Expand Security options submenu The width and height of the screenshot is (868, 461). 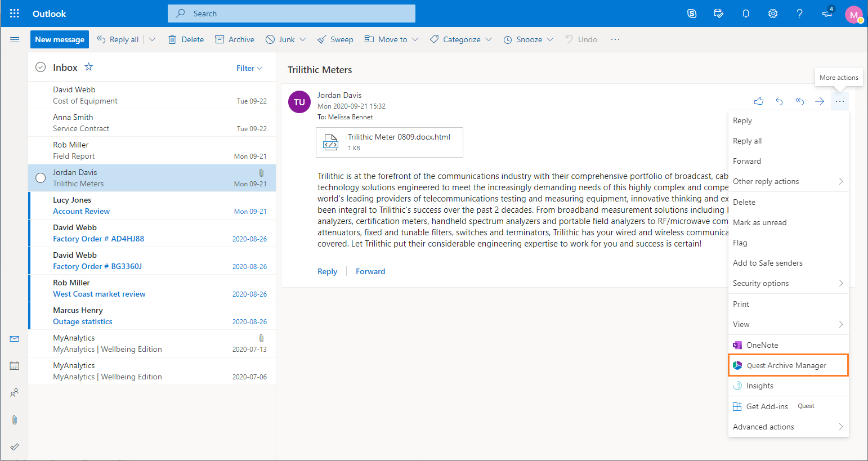point(789,283)
